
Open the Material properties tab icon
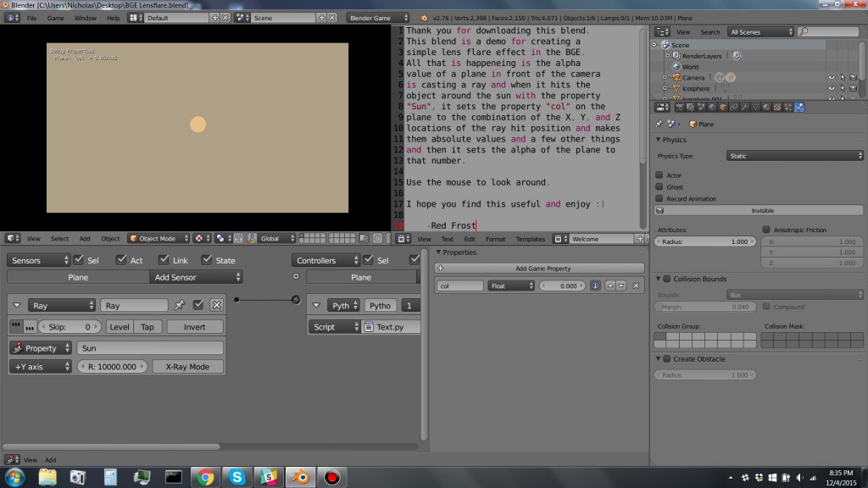click(x=766, y=107)
